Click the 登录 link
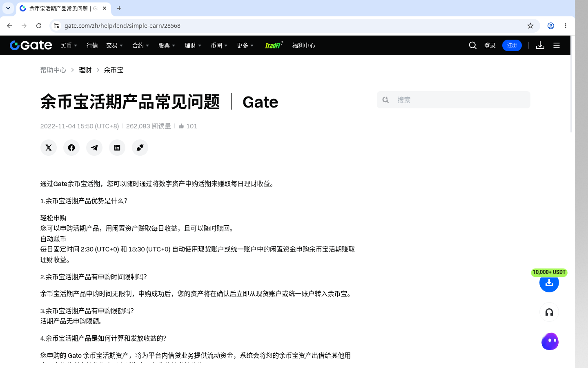This screenshot has width=588, height=368. pos(490,45)
